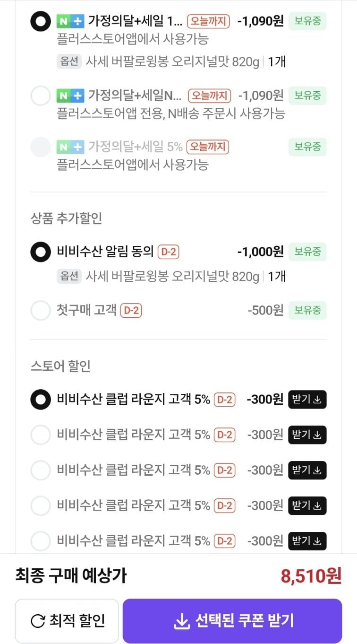Tap N+ badge on N배송 전용 coupon
The height and width of the screenshot is (644, 357).
tap(70, 96)
